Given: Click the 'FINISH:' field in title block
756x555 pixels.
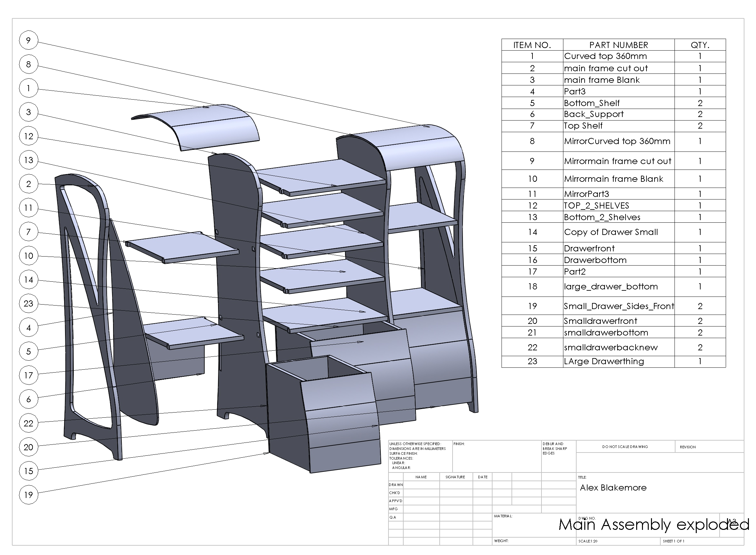Looking at the screenshot, I should coord(459,444).
